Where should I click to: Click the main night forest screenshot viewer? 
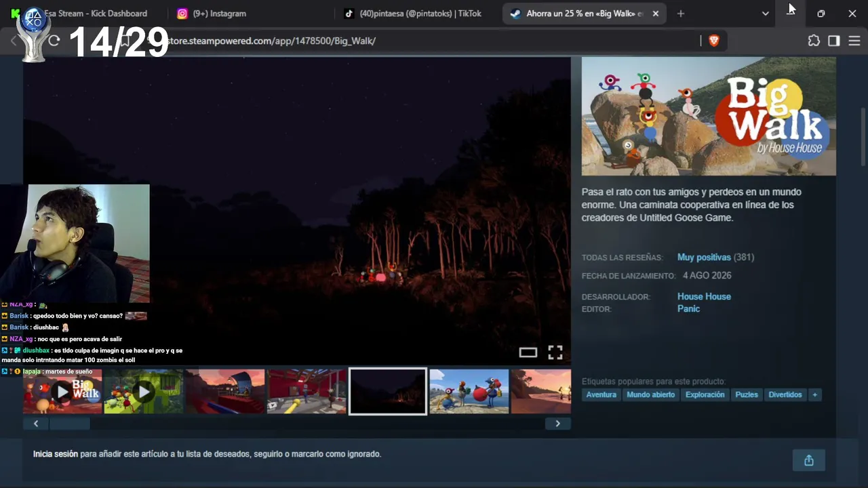coord(297,211)
